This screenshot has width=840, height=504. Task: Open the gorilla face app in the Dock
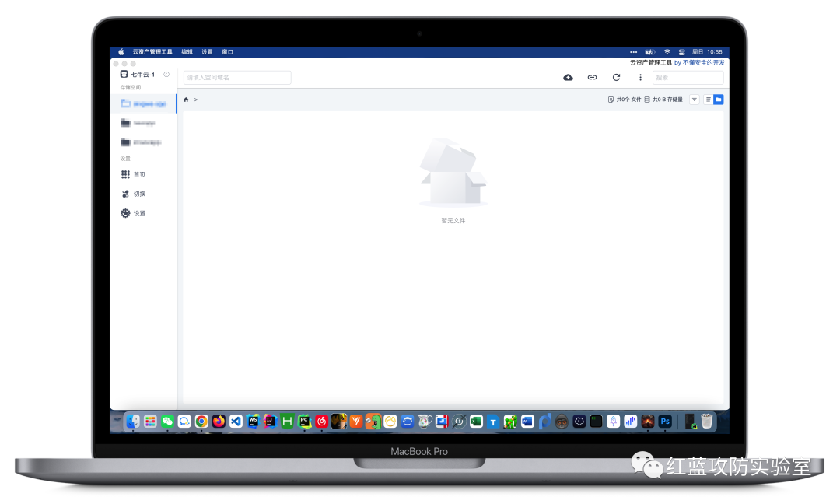point(562,422)
